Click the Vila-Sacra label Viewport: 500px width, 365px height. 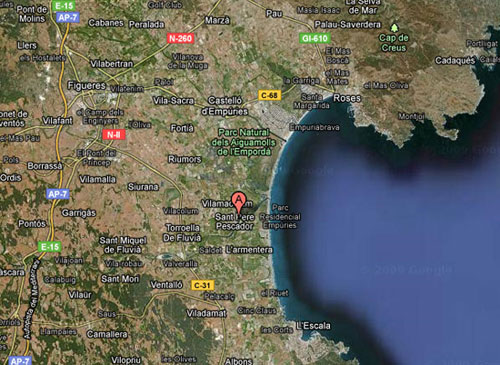[x=173, y=100]
